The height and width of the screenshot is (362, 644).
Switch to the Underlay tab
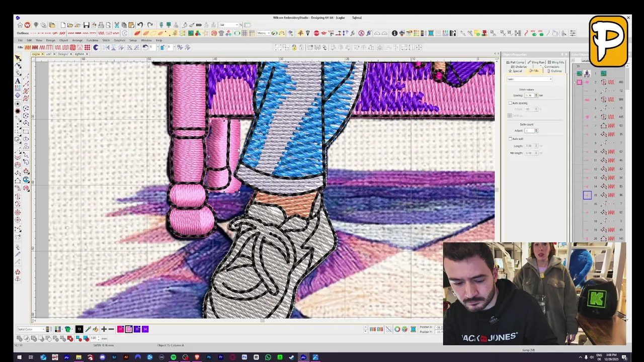519,66
